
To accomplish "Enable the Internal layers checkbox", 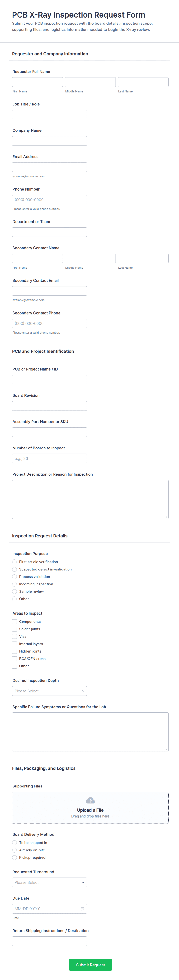I will pos(14,644).
